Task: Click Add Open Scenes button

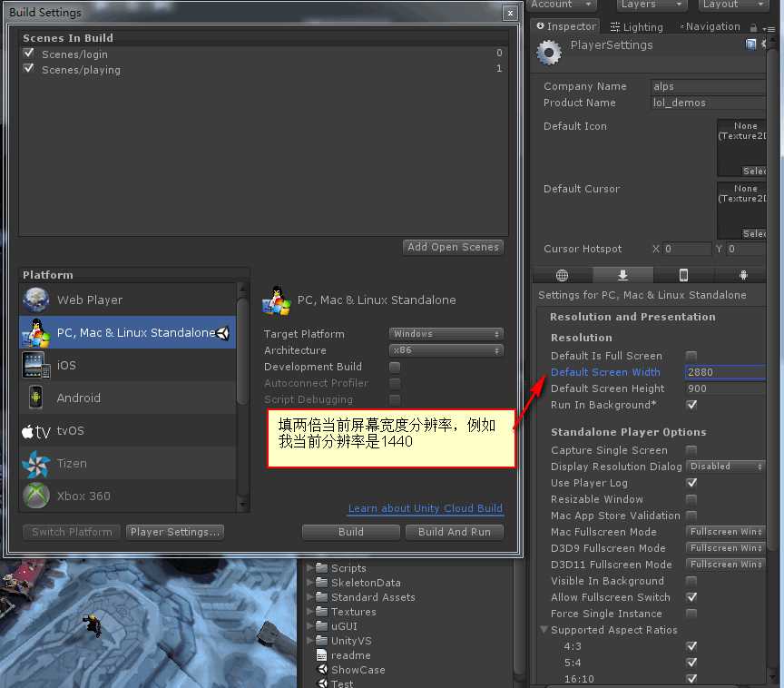Action: 453,247
